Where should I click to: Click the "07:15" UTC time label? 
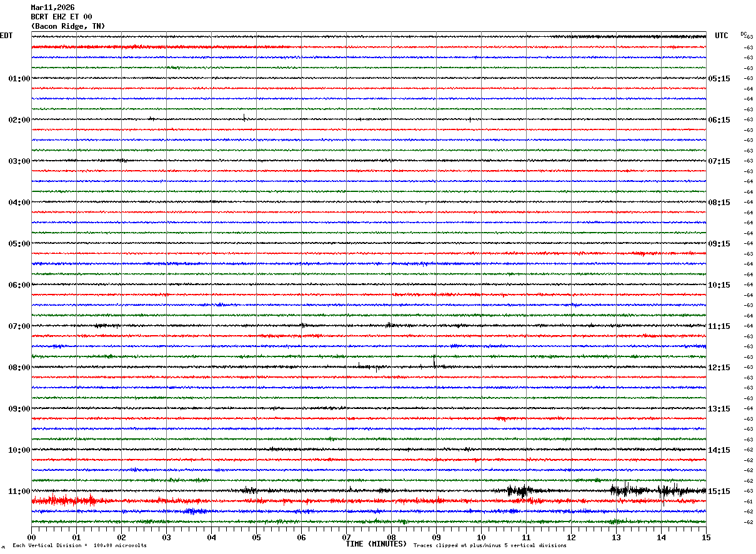tap(719, 161)
